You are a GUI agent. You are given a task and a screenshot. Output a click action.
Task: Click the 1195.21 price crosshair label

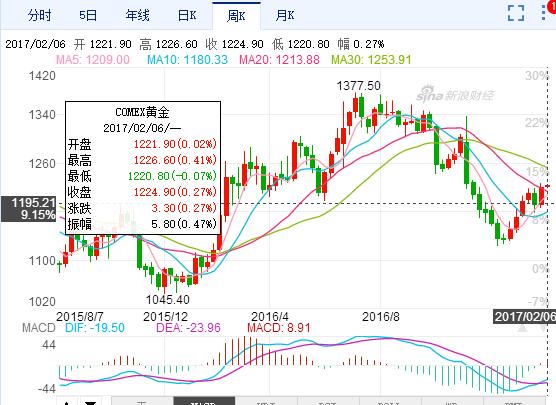point(29,209)
